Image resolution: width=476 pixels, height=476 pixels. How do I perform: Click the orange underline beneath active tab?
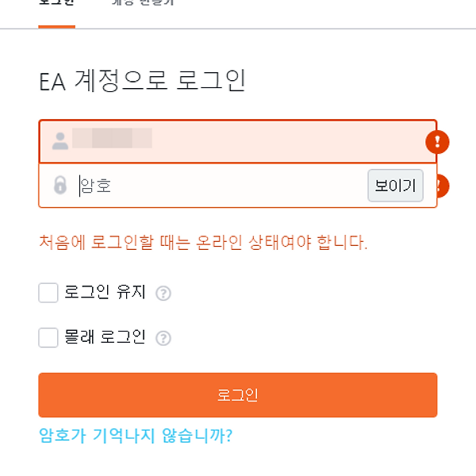(x=57, y=27)
